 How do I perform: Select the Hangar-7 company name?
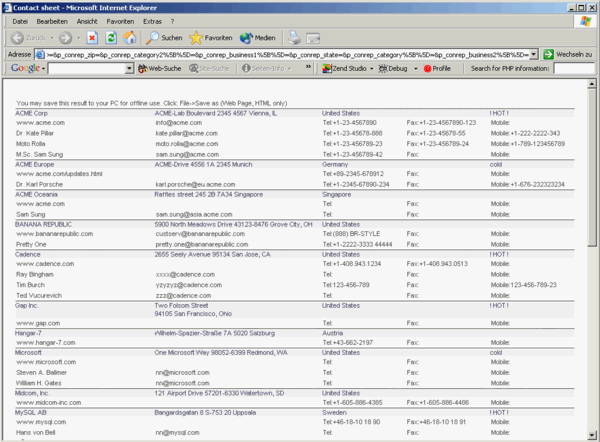(28, 333)
